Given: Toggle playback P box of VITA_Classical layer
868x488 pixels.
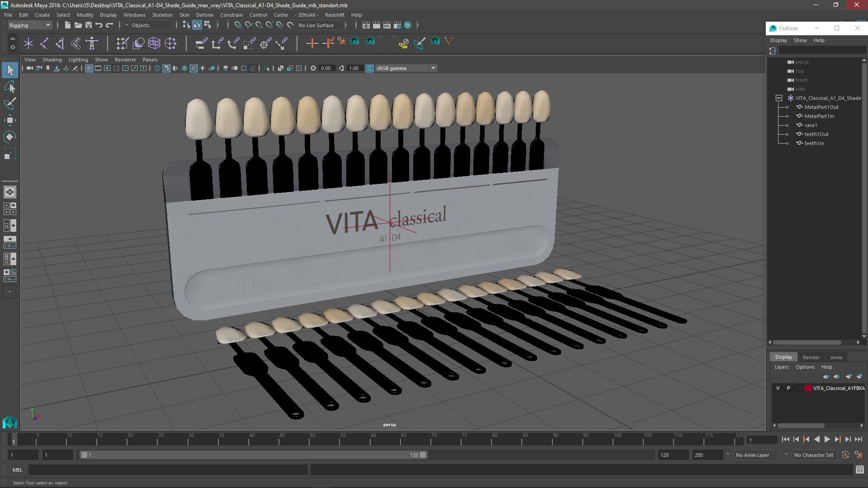Looking at the screenshot, I should click(x=788, y=388).
